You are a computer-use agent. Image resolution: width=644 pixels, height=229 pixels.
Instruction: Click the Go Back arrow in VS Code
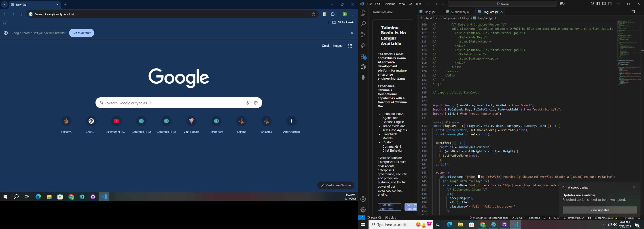[437, 4]
